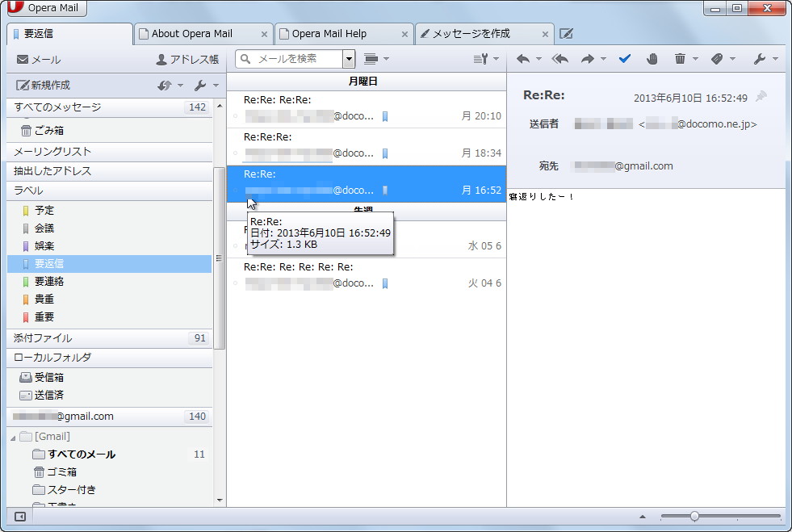The width and height of the screenshot is (792, 532).
Task: Toggle read dot on Mon 18:34 message
Action: [236, 153]
